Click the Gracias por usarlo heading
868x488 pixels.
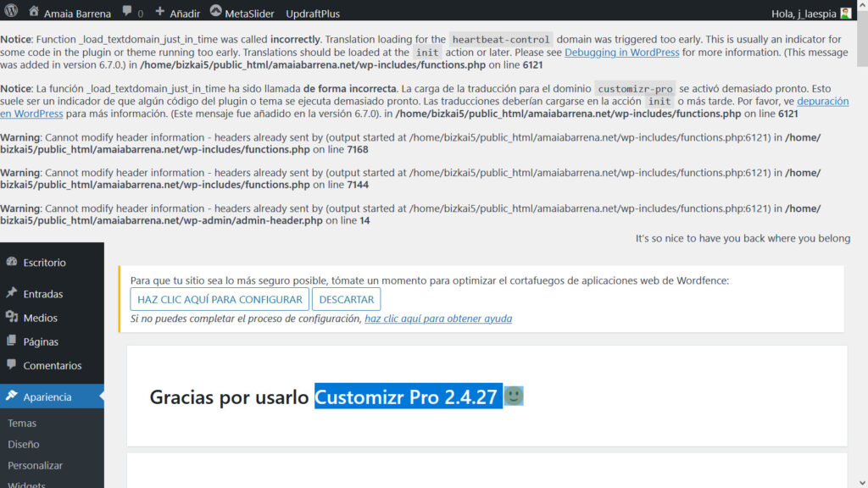(229, 396)
